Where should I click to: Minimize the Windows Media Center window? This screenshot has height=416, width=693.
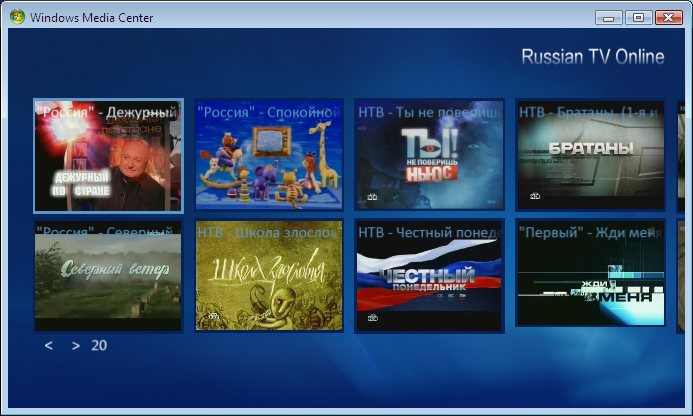609,18
